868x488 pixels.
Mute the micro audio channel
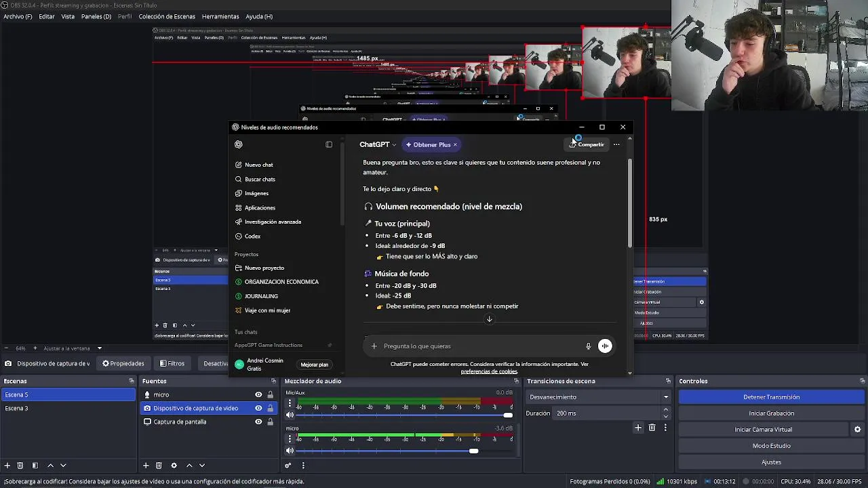[x=290, y=451]
